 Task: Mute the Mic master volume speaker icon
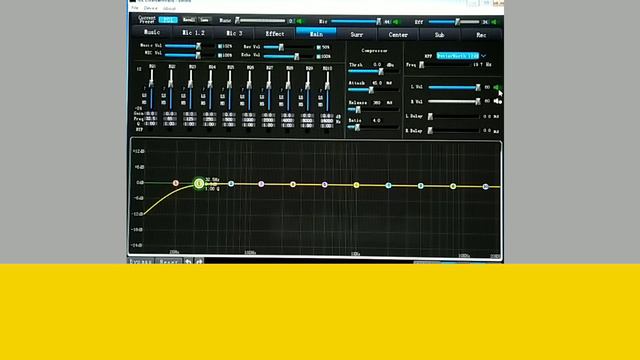(396, 22)
